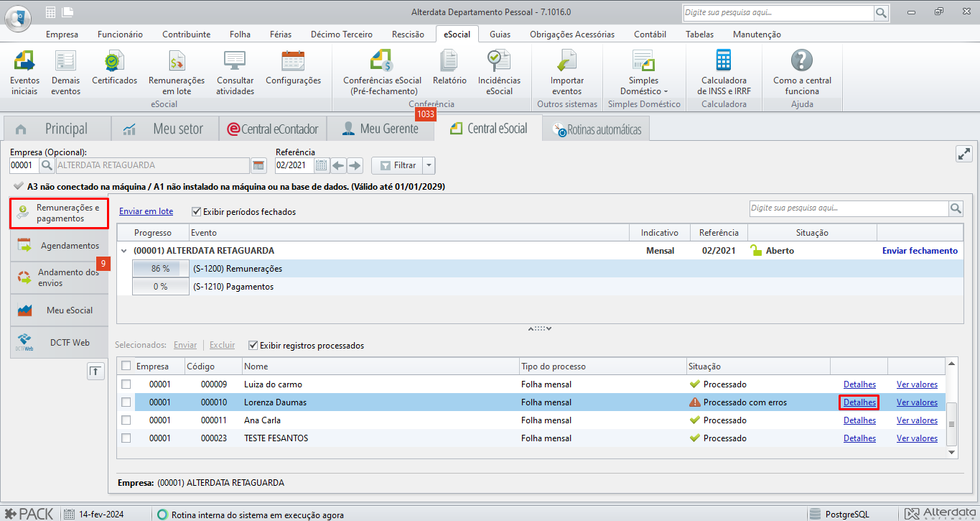Open Ver valores for Luiza do carmo
Screen dimensions: 980x521
click(x=917, y=384)
